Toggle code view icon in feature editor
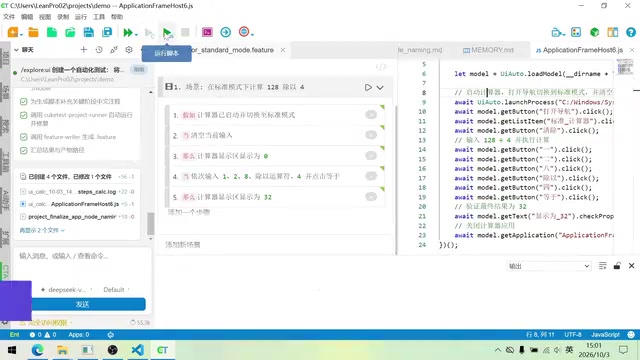The width and height of the screenshot is (640, 360). click(x=381, y=67)
